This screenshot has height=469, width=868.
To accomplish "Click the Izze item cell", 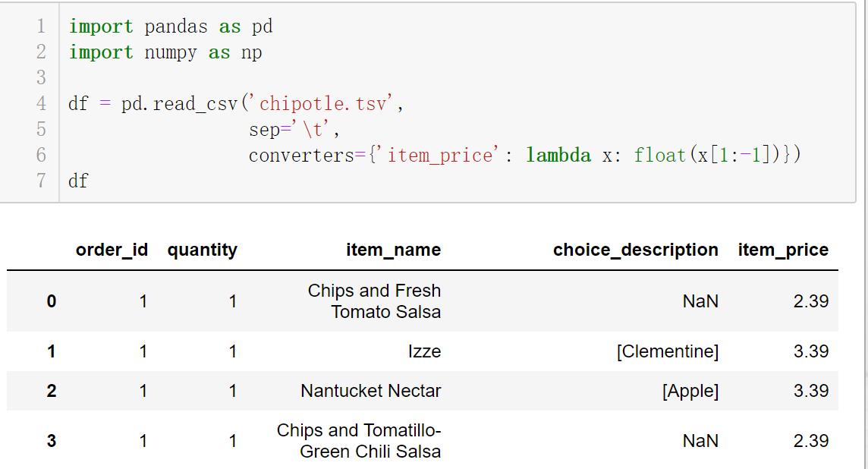I will (423, 351).
